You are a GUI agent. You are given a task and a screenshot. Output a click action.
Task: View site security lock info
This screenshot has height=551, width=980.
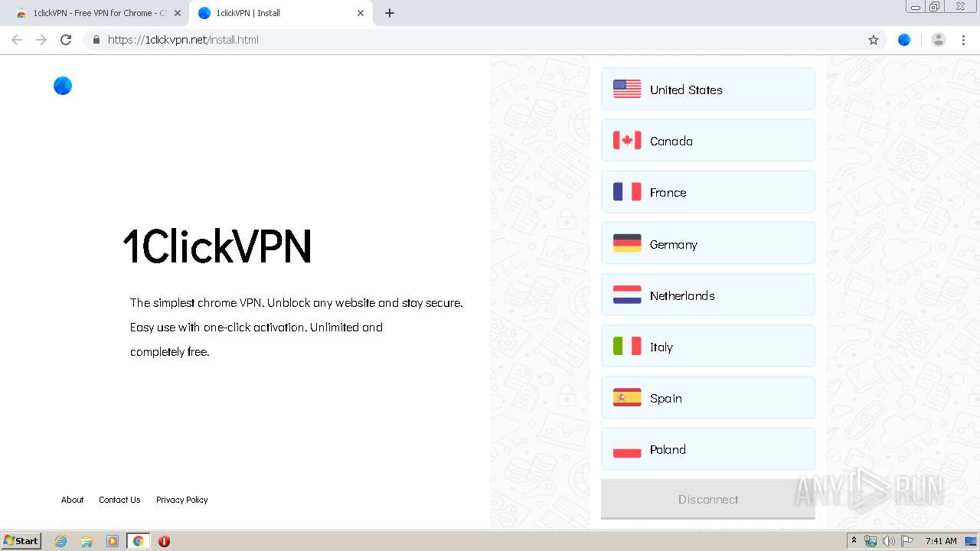pos(96,40)
